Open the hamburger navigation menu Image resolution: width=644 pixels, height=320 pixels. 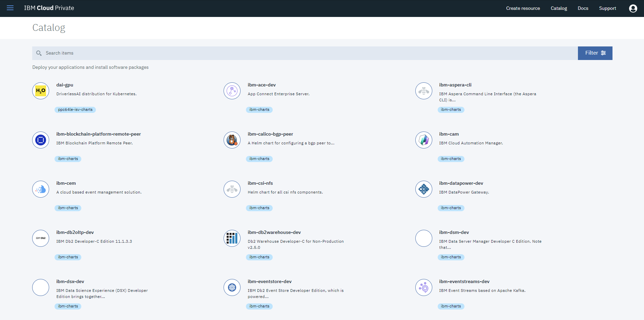(10, 8)
